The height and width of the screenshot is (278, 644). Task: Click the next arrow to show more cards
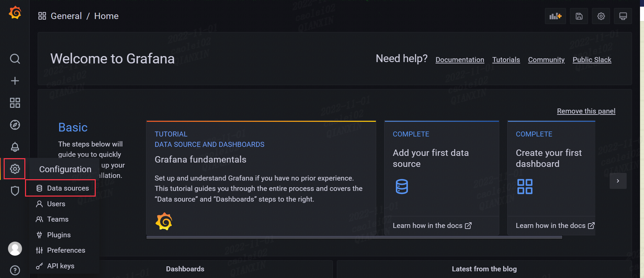(618, 181)
